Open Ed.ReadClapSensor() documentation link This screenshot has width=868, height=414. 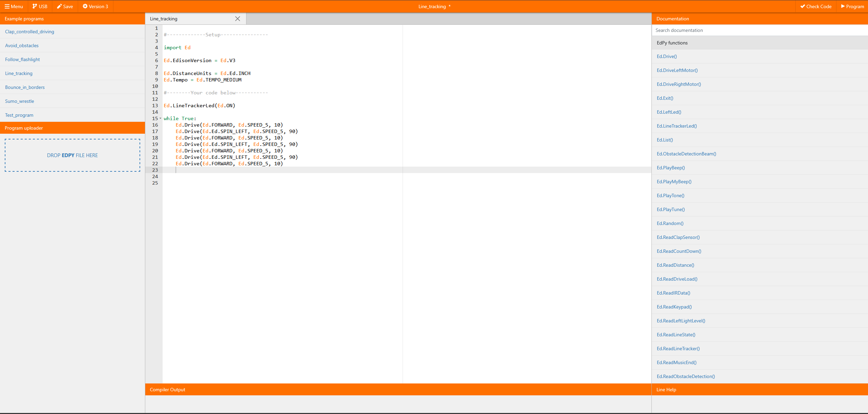(678, 237)
